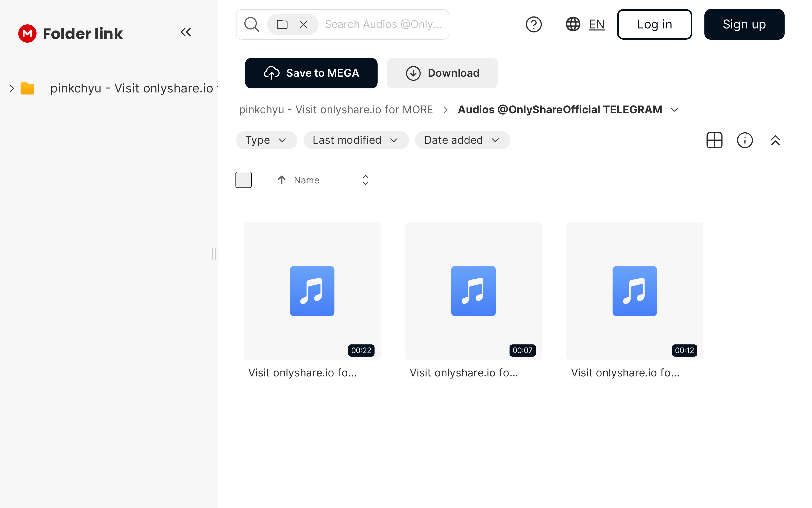Click the Sign up button

[744, 24]
